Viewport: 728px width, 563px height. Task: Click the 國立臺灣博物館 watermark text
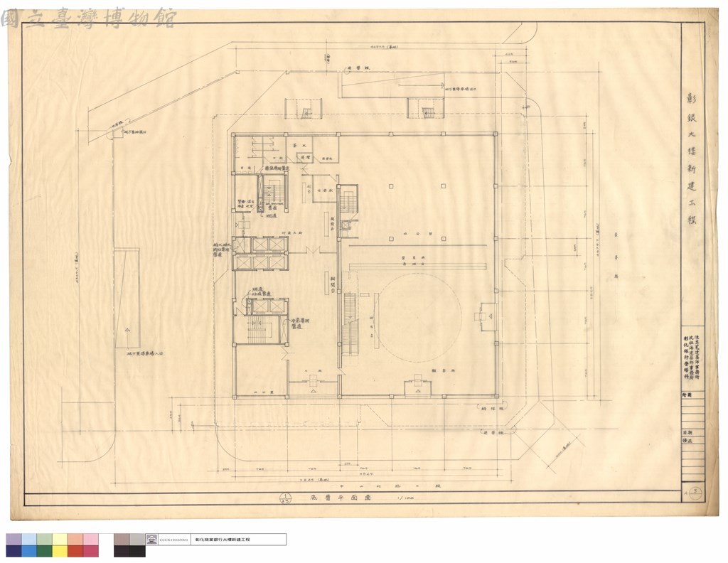click(88, 18)
